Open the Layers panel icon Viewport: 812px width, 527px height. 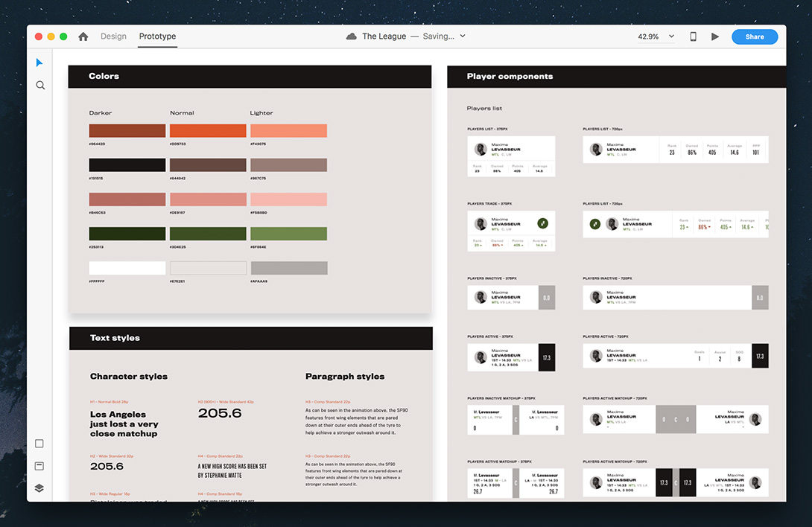[x=39, y=488]
